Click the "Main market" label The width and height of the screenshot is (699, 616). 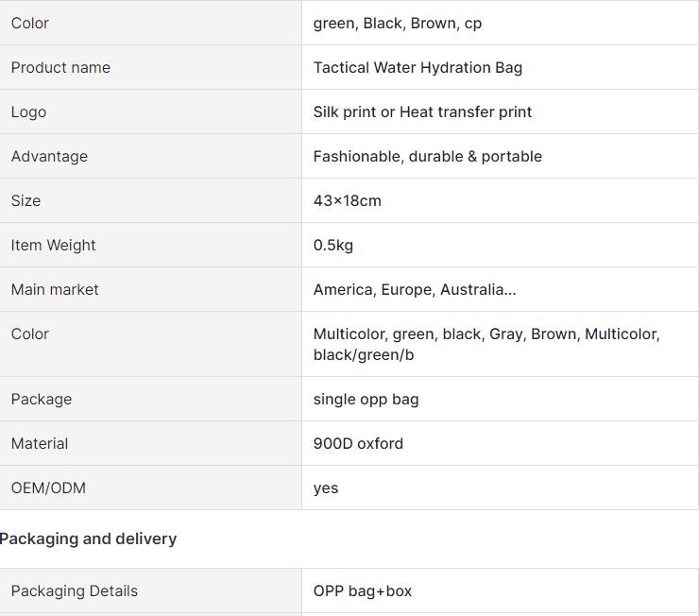point(55,289)
